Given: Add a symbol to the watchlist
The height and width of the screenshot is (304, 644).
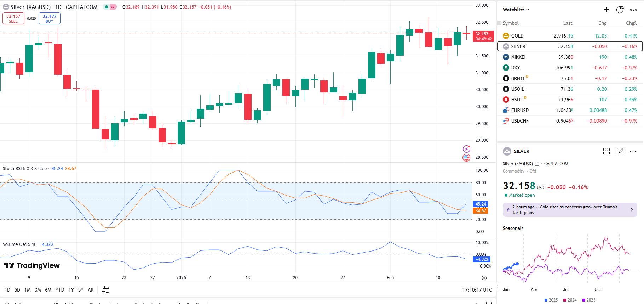Looking at the screenshot, I should 606,10.
